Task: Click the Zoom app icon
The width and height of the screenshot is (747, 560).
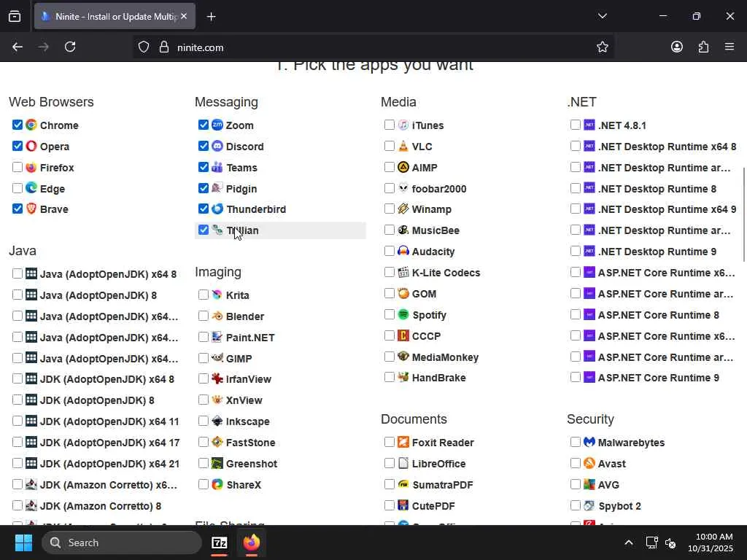Action: click(217, 125)
